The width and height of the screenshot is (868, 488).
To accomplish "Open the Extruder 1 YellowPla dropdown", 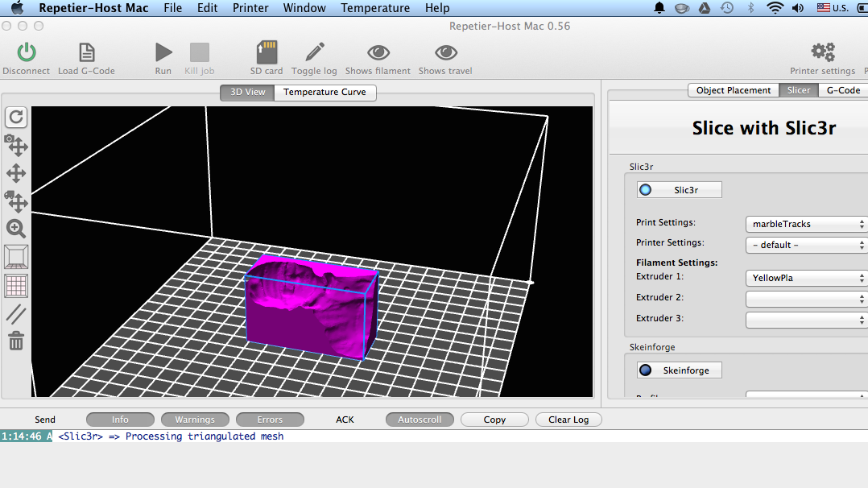I will (x=805, y=278).
